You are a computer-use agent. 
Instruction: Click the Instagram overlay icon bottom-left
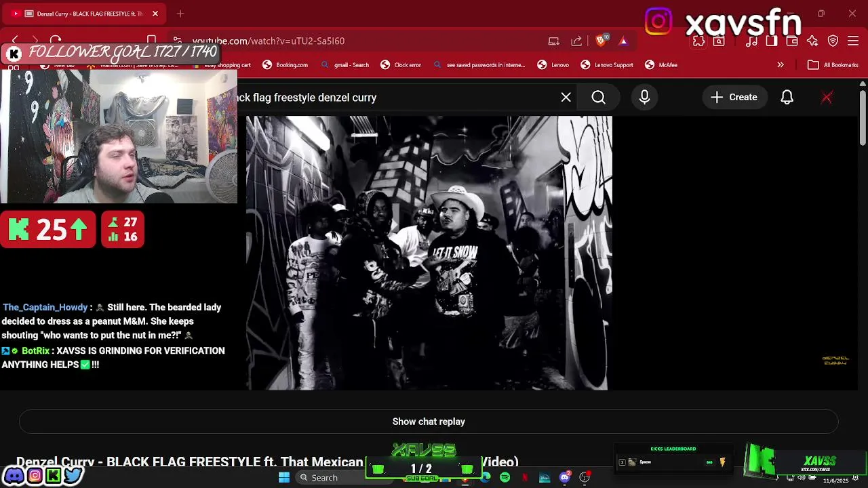(x=34, y=476)
